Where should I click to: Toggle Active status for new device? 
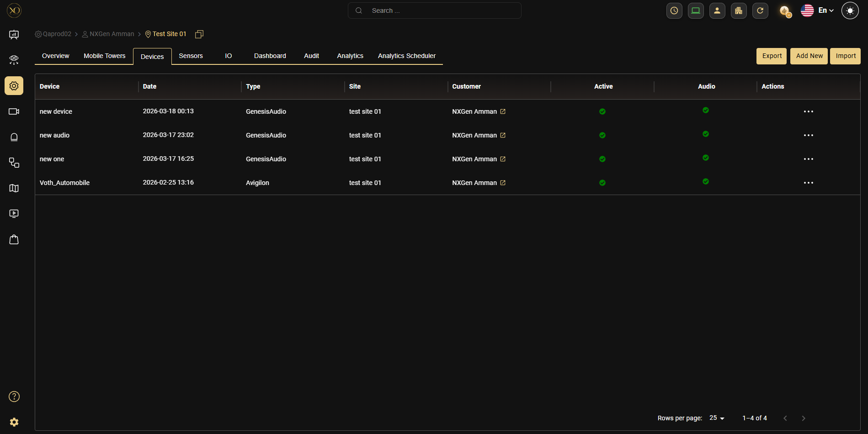(x=602, y=111)
